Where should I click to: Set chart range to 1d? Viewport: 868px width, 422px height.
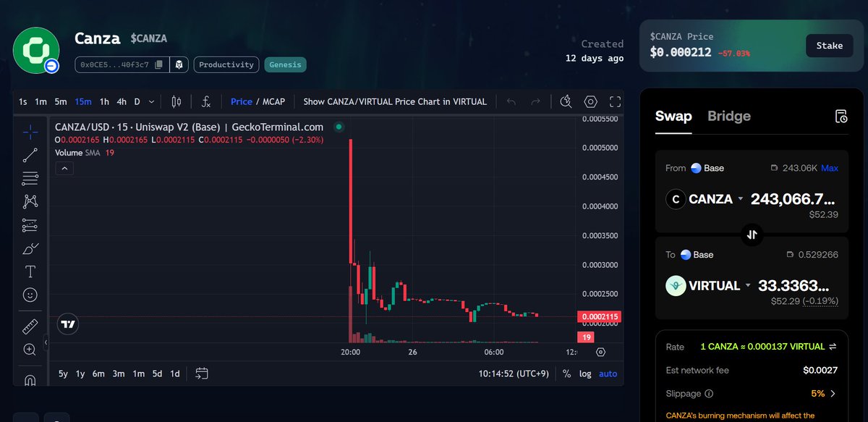(x=175, y=374)
